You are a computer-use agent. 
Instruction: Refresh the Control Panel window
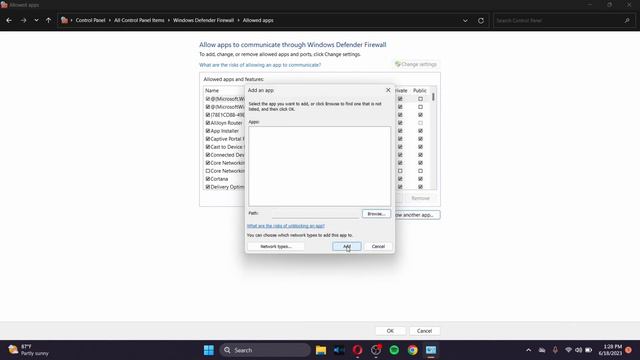click(481, 20)
